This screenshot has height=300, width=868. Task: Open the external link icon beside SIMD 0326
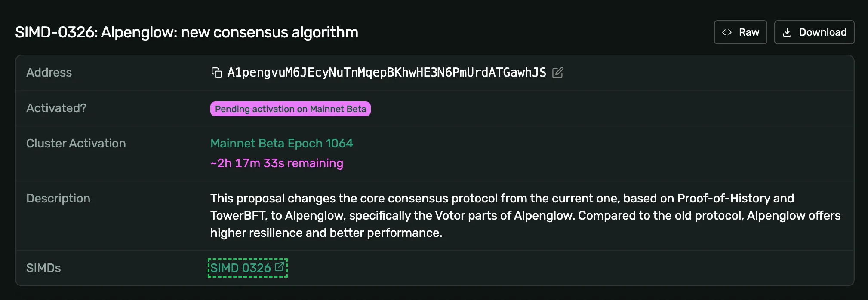[279, 266]
